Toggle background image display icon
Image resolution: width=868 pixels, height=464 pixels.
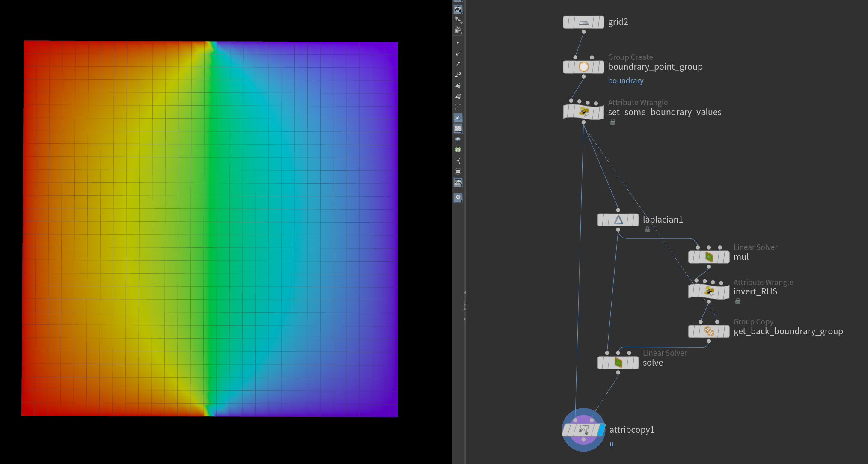pos(458,182)
